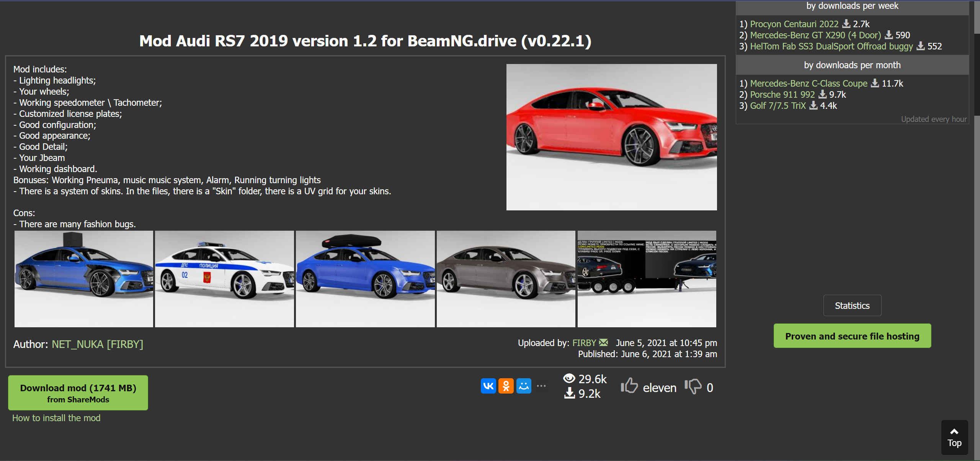View the white police RS7 thumbnail

pos(224,279)
